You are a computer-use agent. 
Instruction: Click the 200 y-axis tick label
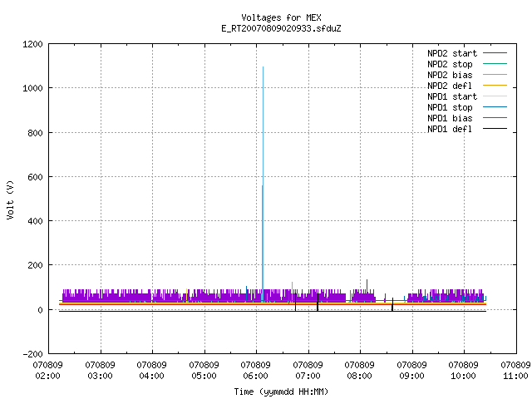(35, 265)
